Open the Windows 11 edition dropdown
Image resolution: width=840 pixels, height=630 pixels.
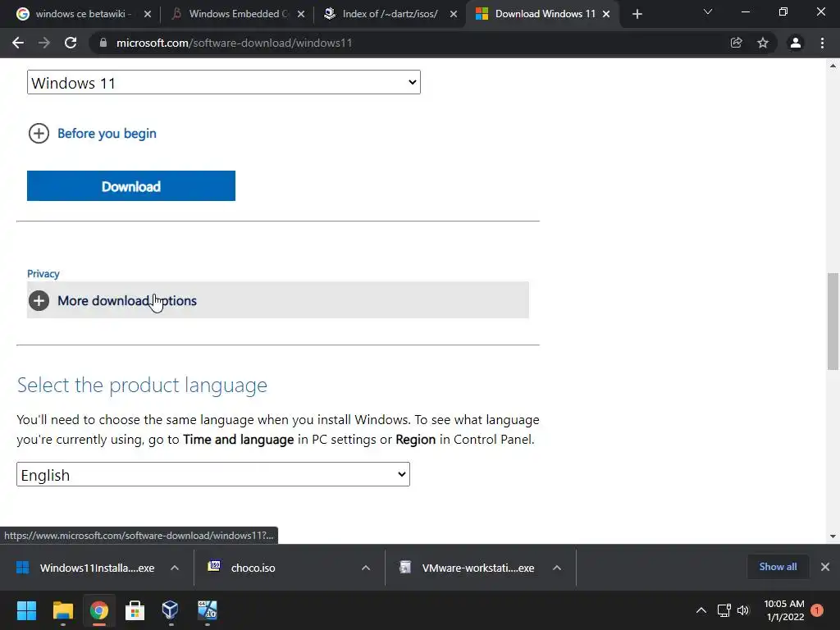coord(224,82)
